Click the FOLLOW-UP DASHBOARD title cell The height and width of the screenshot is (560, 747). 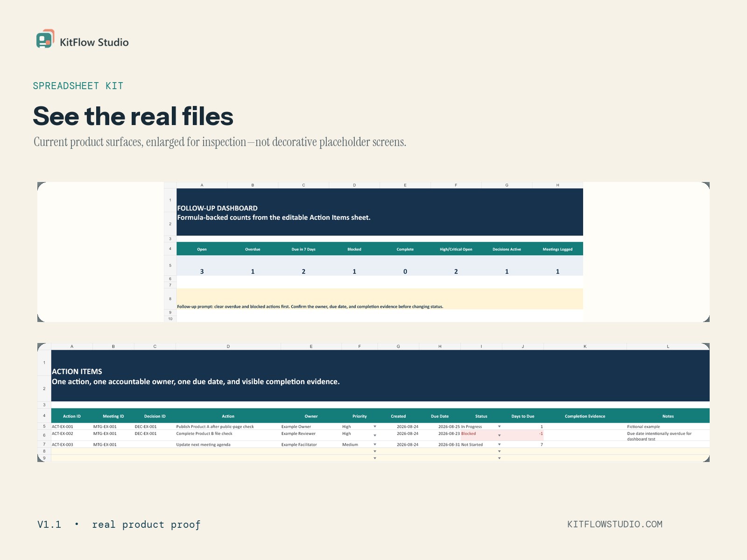[x=380, y=212]
